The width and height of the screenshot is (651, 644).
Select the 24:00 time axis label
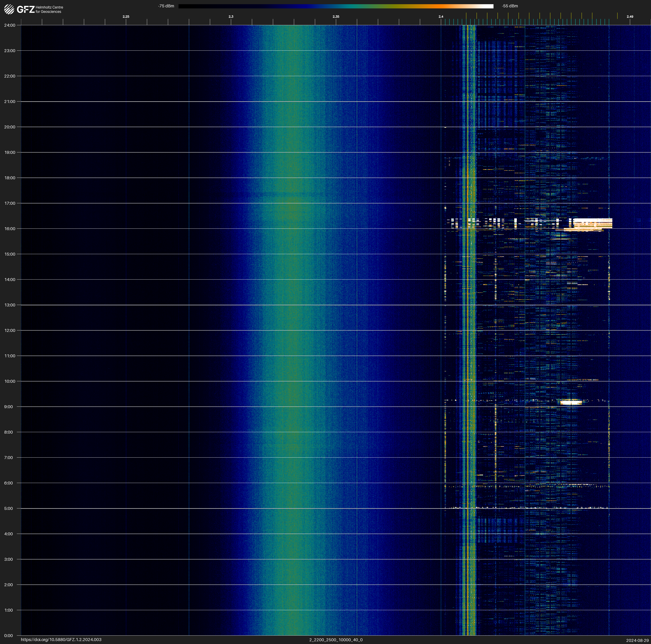pyautogui.click(x=10, y=25)
